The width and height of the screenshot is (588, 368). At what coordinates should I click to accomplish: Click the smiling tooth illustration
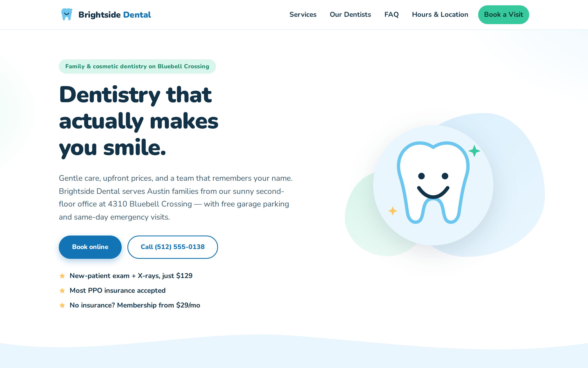(433, 183)
